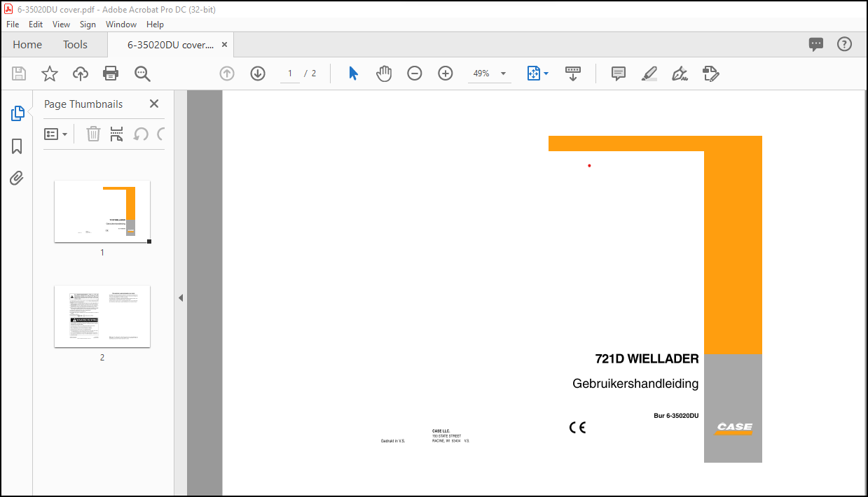Click the Gebruikershandleiding text on the page
This screenshot has width=868, height=497.
[x=635, y=384]
